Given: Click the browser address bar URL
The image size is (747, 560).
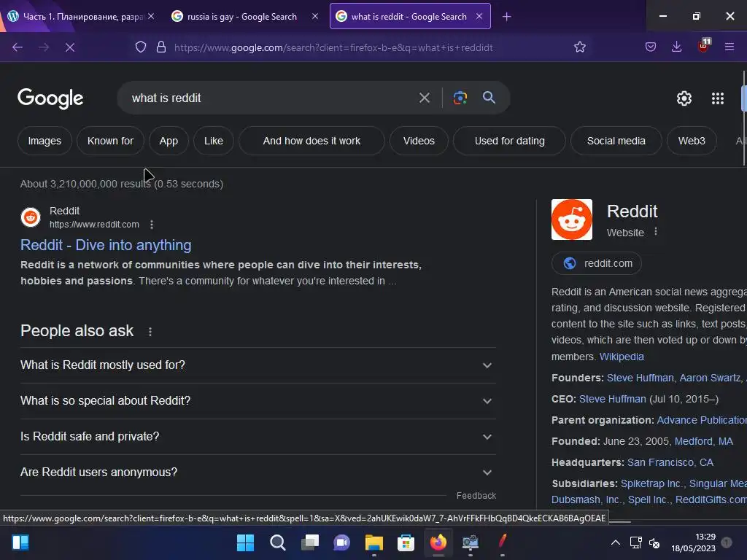Looking at the screenshot, I should pyautogui.click(x=333, y=47).
